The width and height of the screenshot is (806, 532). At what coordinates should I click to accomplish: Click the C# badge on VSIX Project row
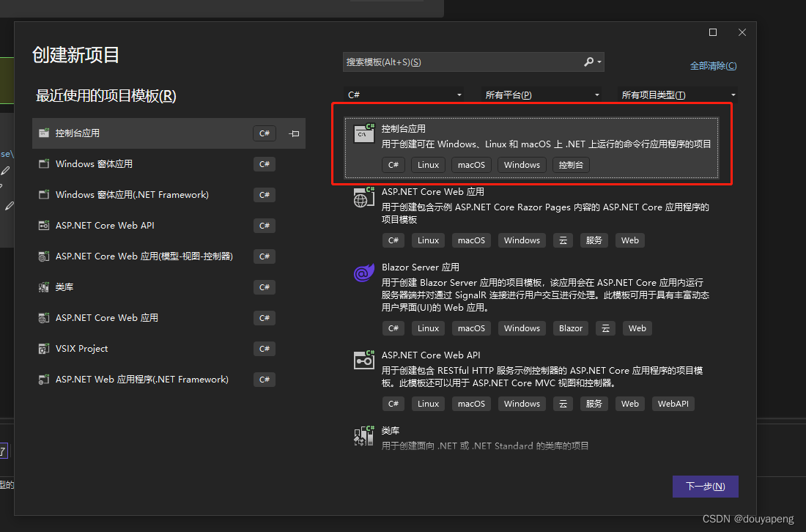265,349
